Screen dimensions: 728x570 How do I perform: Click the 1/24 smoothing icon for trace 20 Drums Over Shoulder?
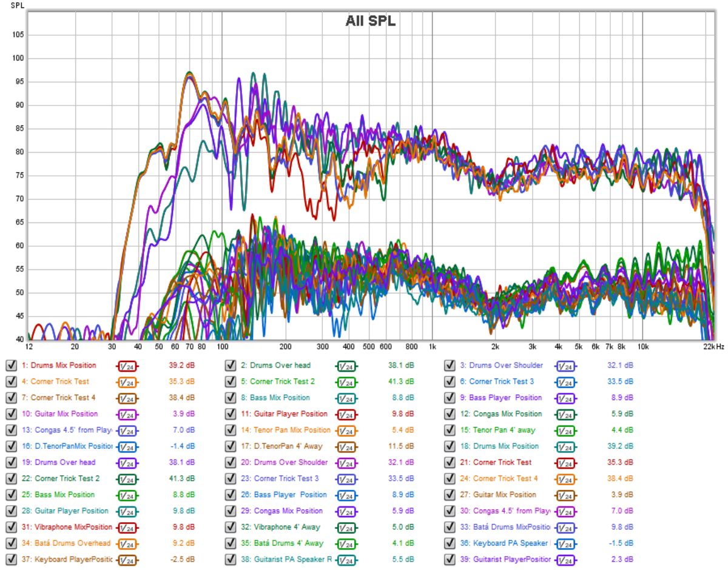[347, 463]
